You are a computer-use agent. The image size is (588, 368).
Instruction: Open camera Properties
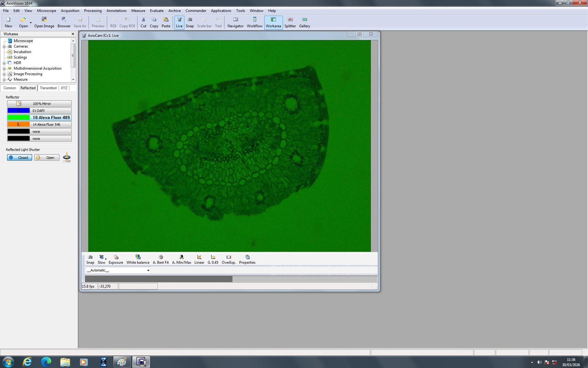(247, 259)
